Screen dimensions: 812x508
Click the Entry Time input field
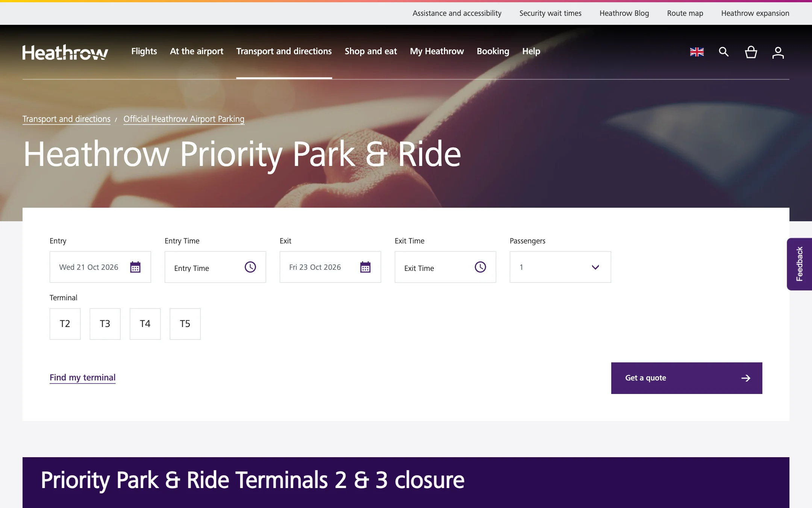[215, 267]
